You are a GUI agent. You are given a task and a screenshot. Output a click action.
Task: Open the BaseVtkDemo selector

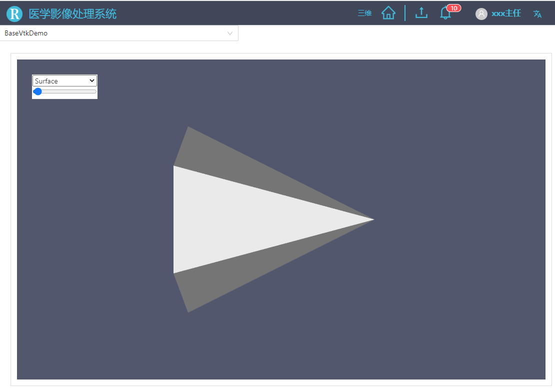[x=119, y=33]
